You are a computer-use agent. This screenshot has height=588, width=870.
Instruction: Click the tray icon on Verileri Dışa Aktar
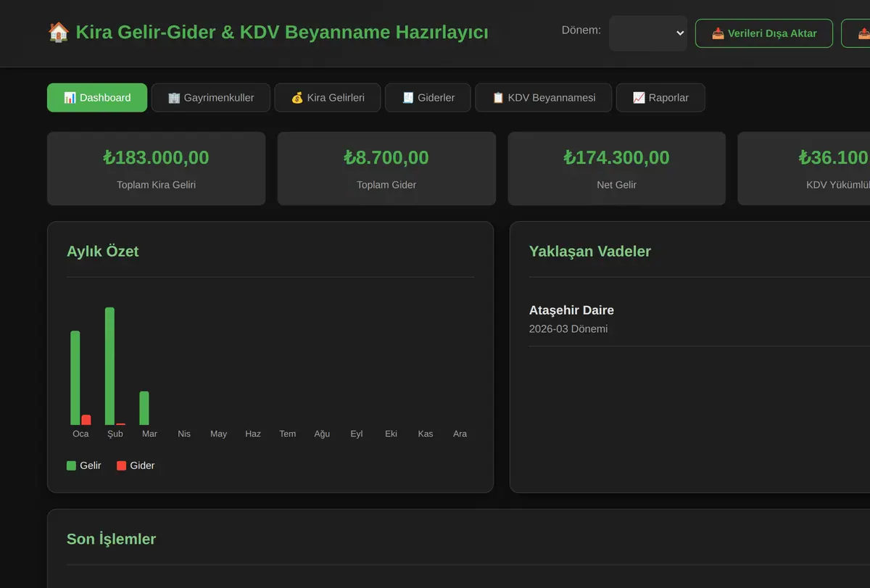(718, 33)
